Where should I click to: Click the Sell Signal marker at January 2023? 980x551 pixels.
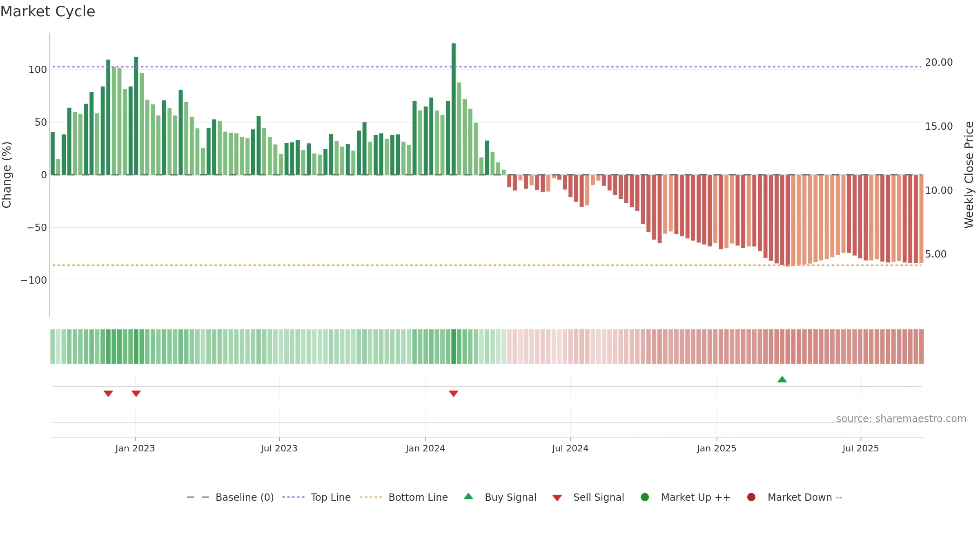[x=136, y=393]
